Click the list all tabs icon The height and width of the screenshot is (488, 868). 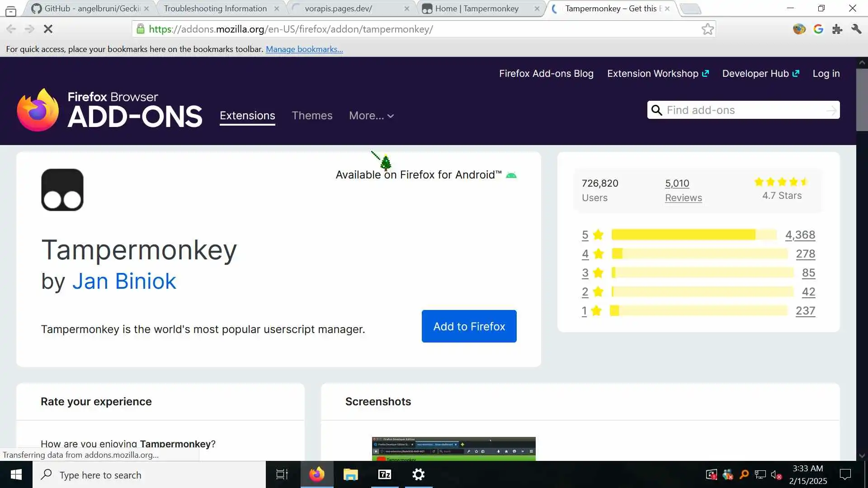(x=11, y=10)
